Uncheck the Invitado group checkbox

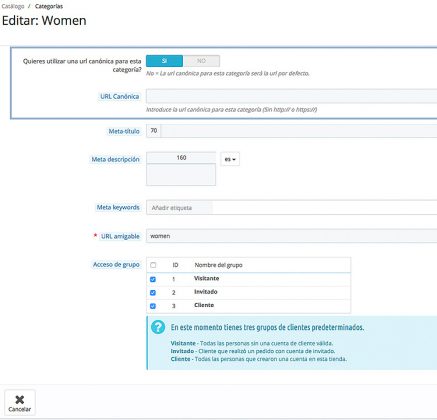click(x=153, y=293)
